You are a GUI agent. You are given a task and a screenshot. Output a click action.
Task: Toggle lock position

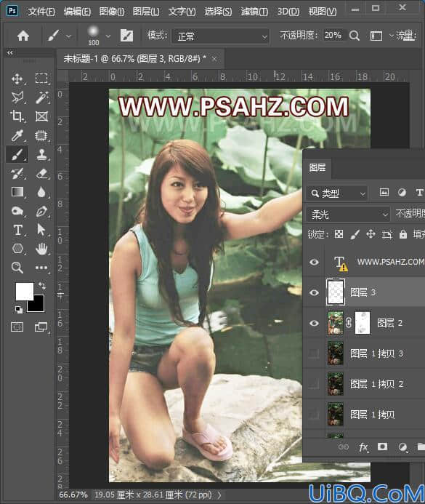click(x=371, y=234)
